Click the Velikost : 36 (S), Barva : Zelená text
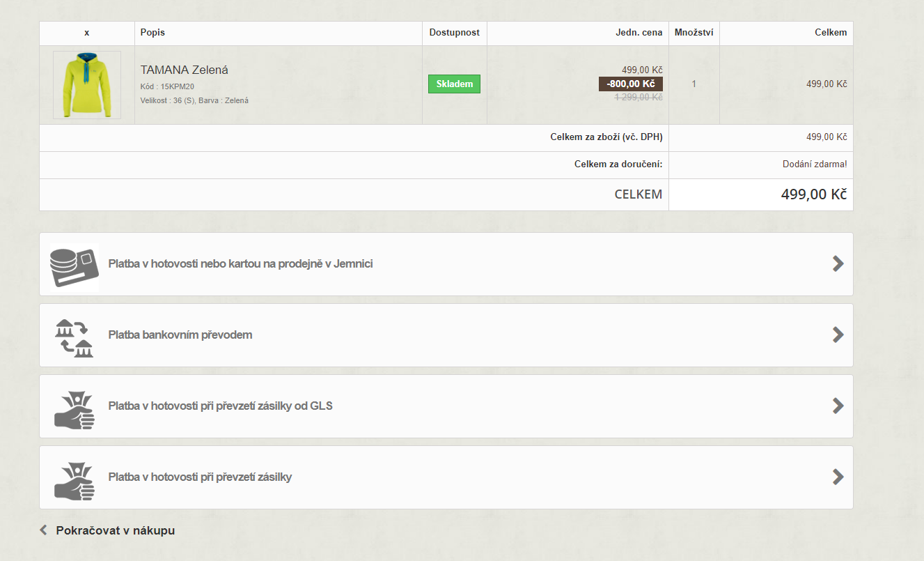924x561 pixels. (x=194, y=100)
